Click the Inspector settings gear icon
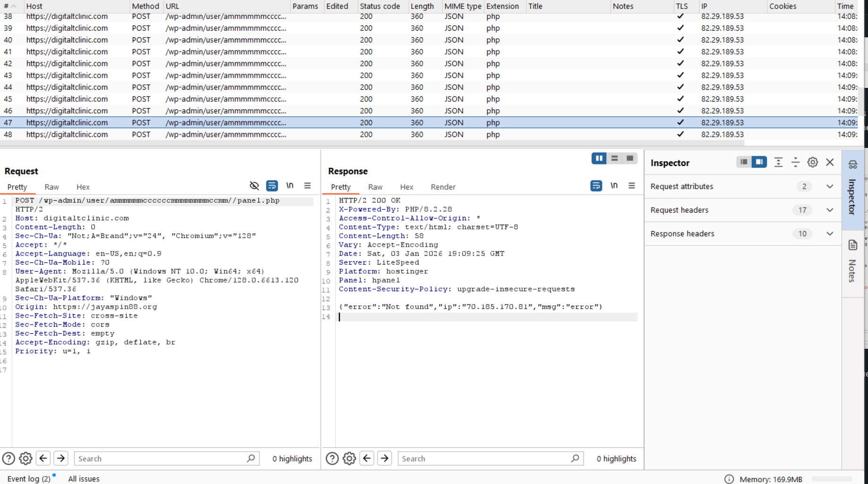The image size is (868, 484). click(812, 163)
